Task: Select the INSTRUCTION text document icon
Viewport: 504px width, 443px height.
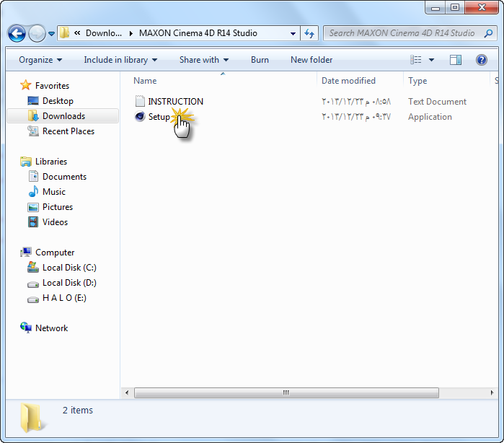Action: click(141, 102)
